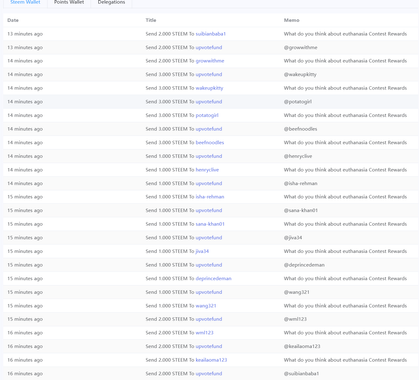Select the Memo column header
Screen dimensions: 419x380
[291, 20]
